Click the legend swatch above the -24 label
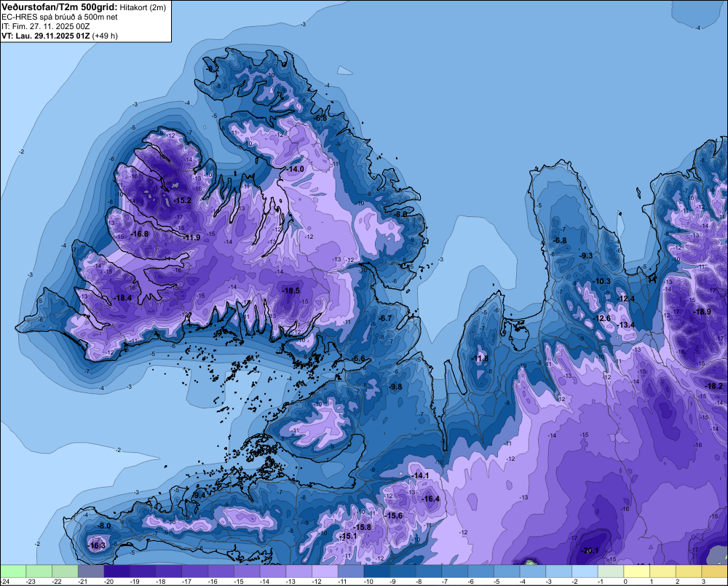 [x=13, y=571]
